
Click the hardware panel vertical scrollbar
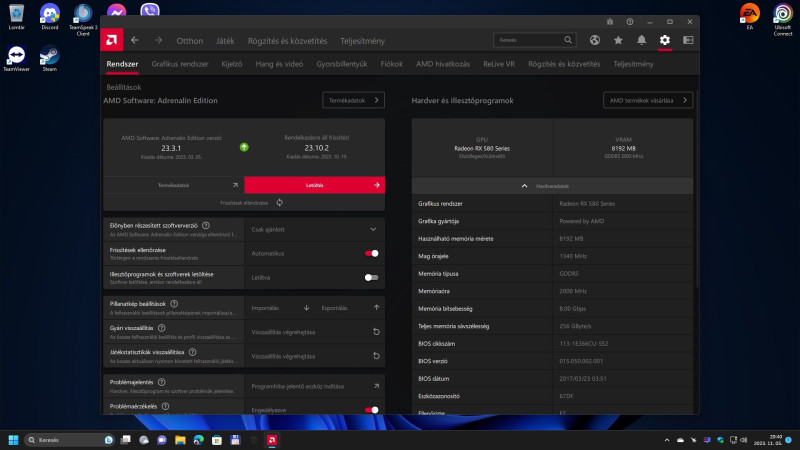coord(696,189)
